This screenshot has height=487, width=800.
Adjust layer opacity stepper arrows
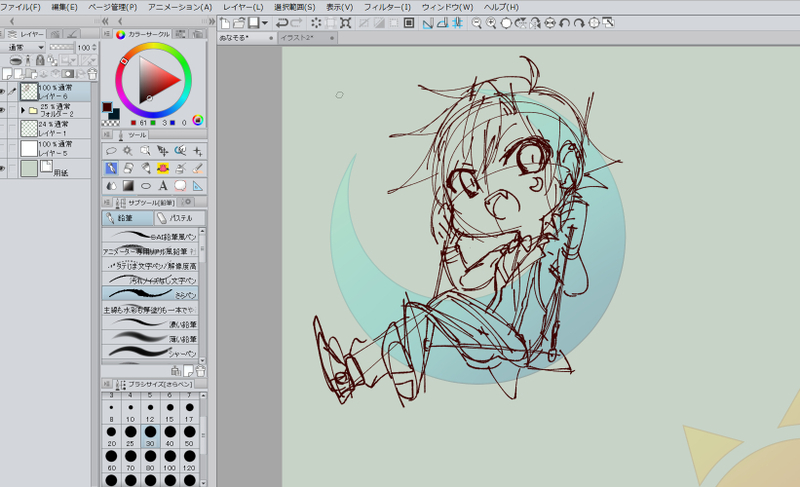tap(94, 47)
